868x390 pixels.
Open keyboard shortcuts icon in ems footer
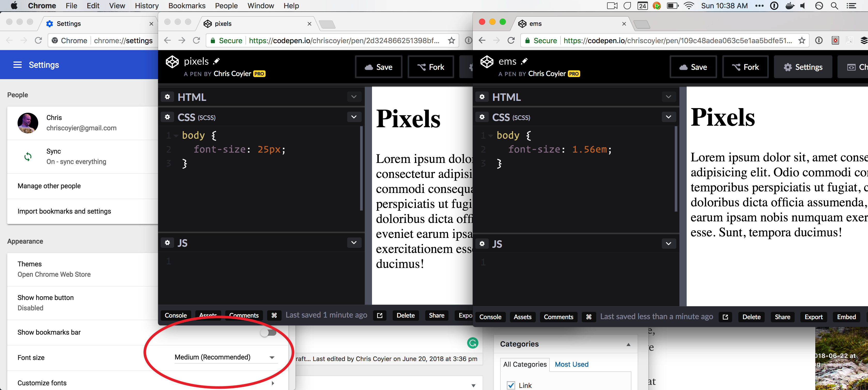pyautogui.click(x=589, y=317)
